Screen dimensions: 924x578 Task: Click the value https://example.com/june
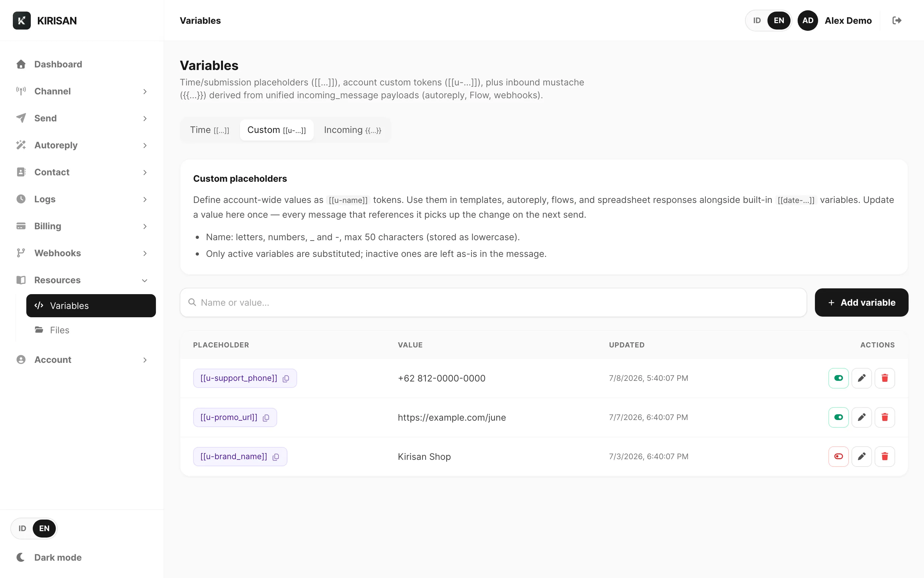tap(452, 417)
